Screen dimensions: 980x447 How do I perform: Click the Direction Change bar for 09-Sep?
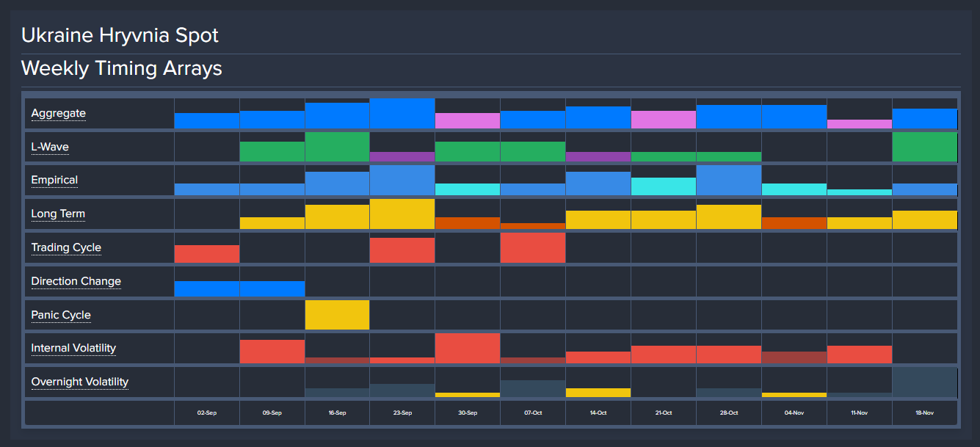click(272, 288)
